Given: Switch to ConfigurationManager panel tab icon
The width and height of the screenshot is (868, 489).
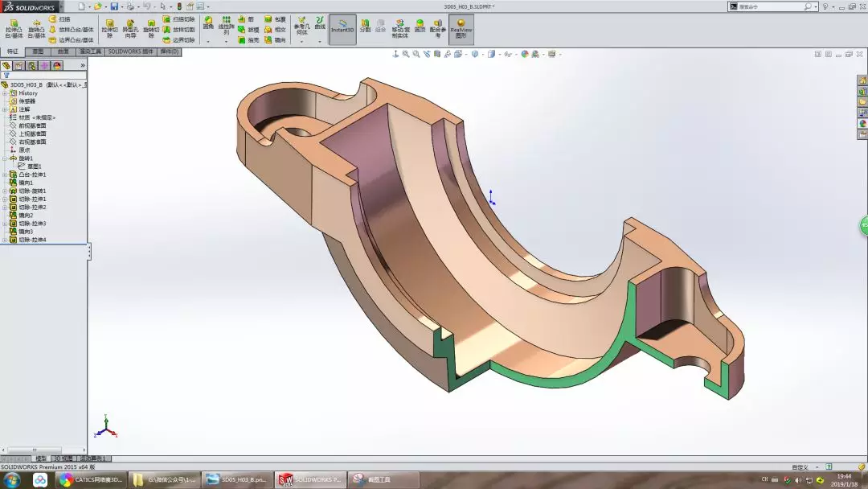Looking at the screenshot, I should pyautogui.click(x=32, y=66).
